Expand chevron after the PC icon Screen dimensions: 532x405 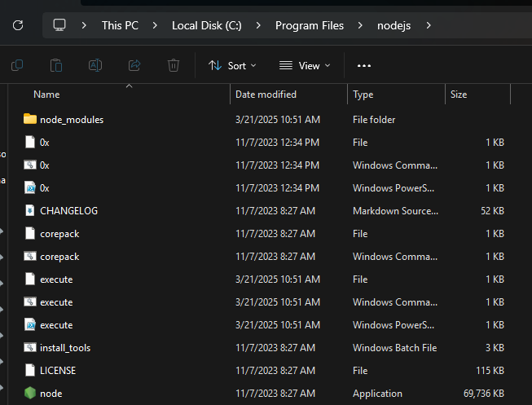point(84,25)
